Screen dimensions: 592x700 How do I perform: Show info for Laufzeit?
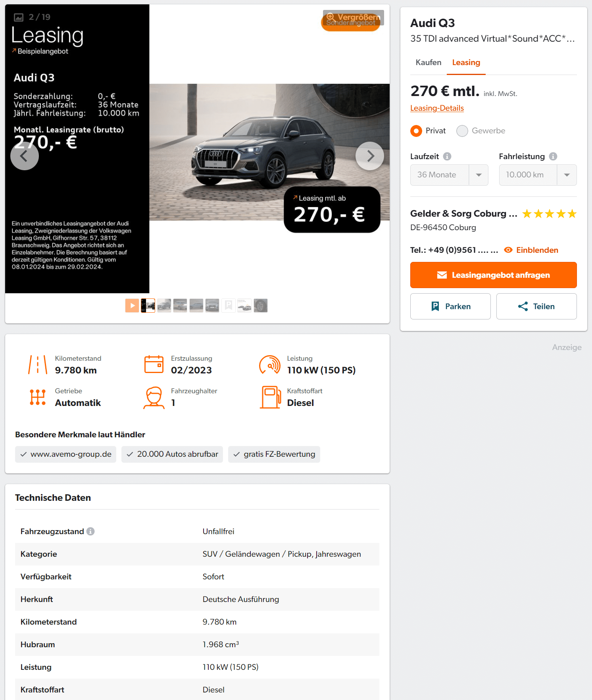pyautogui.click(x=447, y=156)
